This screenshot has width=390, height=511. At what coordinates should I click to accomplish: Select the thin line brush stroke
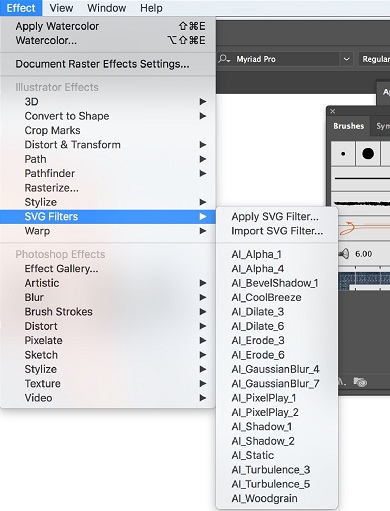[x=361, y=179]
